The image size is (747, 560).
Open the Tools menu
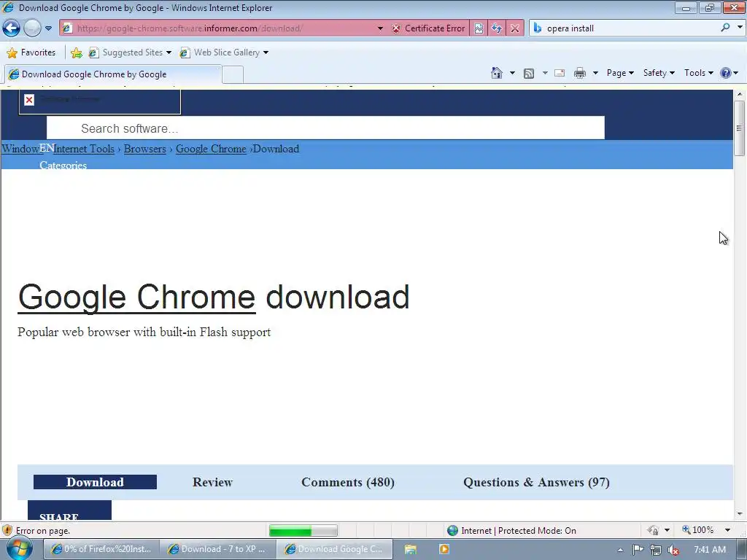pos(698,73)
